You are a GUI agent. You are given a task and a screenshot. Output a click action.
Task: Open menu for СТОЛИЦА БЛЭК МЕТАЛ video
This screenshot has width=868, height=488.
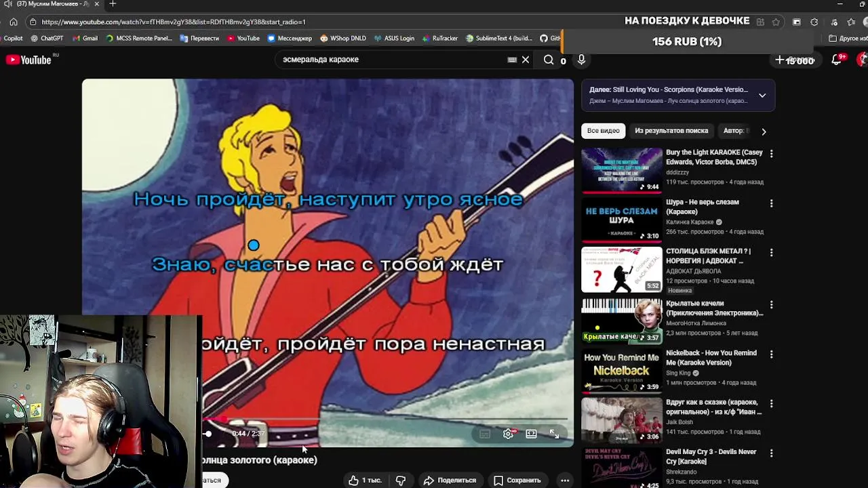point(771,253)
